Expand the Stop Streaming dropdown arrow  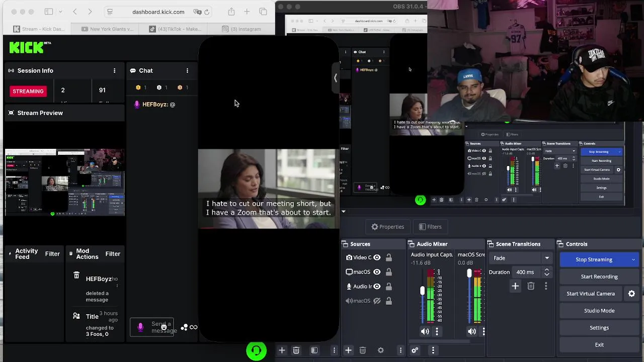(633, 259)
